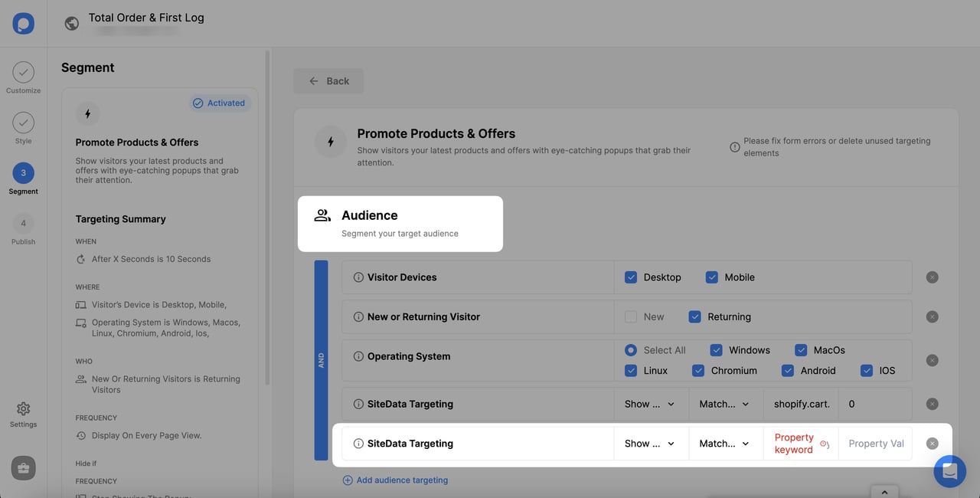Show info for Operating System
The image size is (980, 498).
[358, 356]
